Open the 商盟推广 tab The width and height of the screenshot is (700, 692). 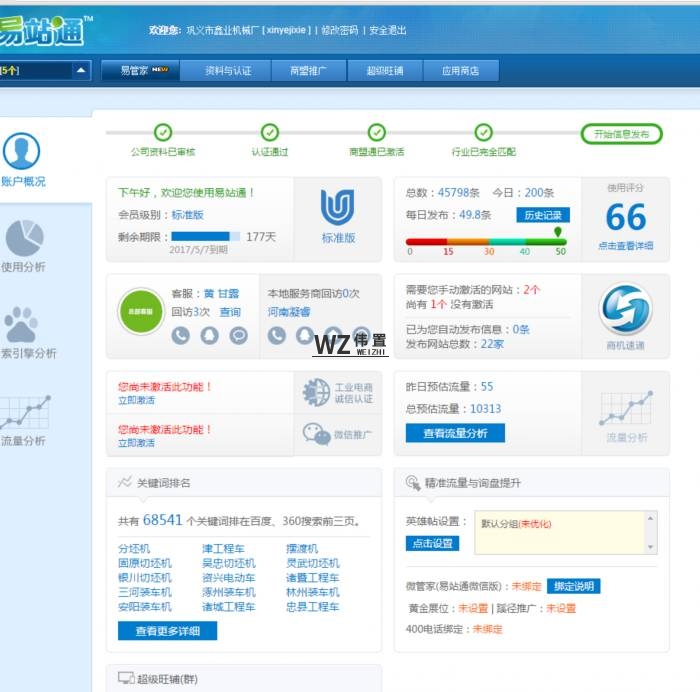point(309,71)
